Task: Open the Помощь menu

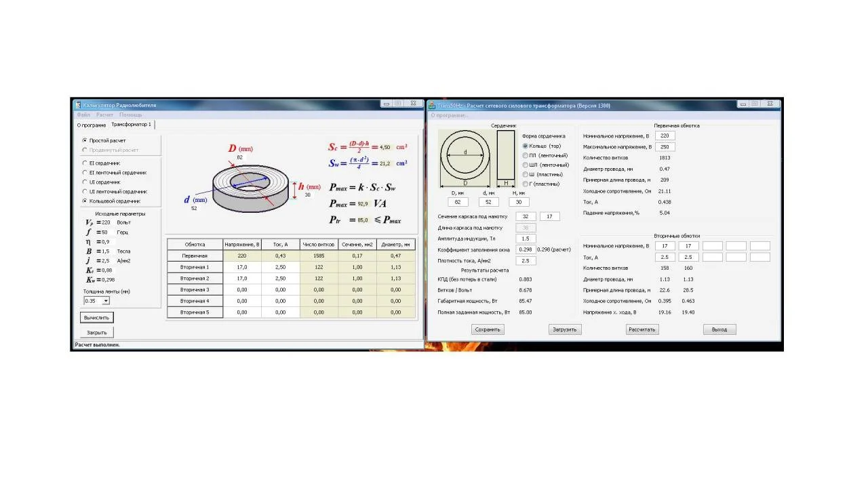Action: (x=130, y=115)
